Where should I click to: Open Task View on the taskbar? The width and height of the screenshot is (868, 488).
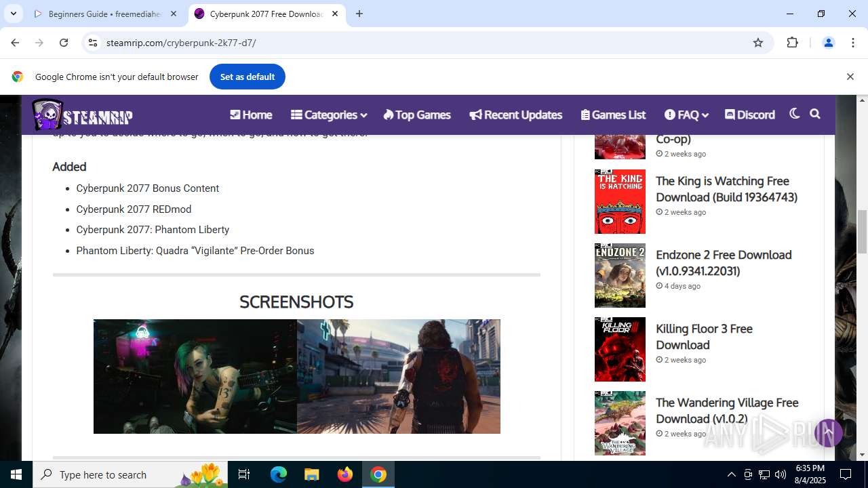tap(244, 474)
